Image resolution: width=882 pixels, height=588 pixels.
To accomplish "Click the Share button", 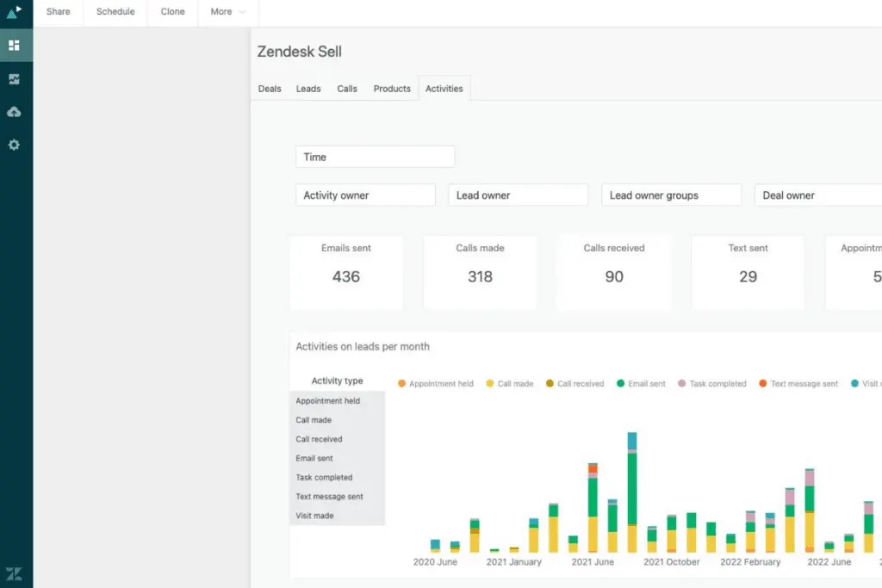I will click(x=59, y=12).
